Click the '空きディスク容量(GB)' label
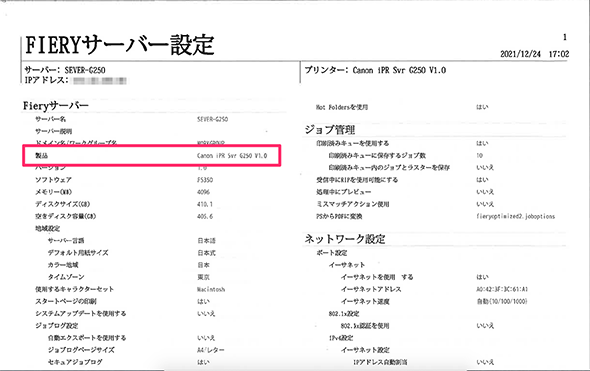590x371 pixels. point(65,216)
